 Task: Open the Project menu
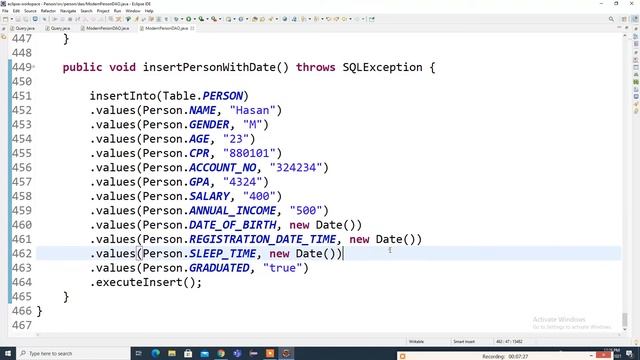tap(103, 11)
